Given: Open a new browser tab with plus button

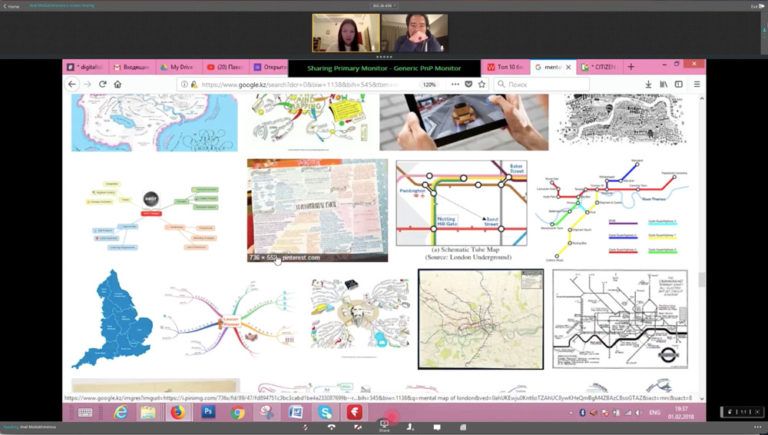Looking at the screenshot, I should point(631,67).
